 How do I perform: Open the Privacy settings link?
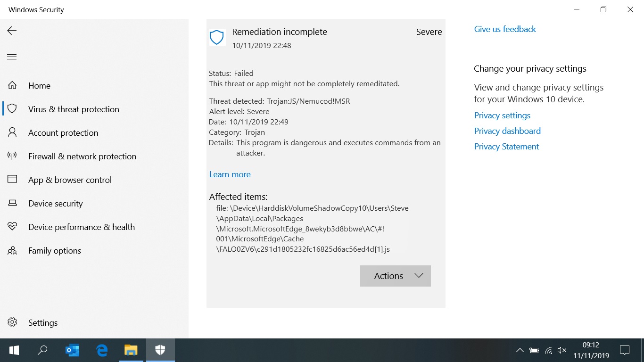coord(502,115)
